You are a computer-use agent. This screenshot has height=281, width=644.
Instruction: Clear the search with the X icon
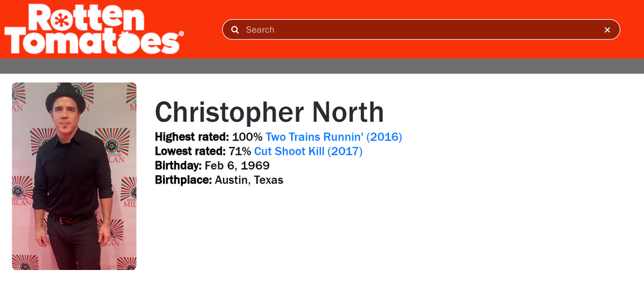tap(607, 30)
